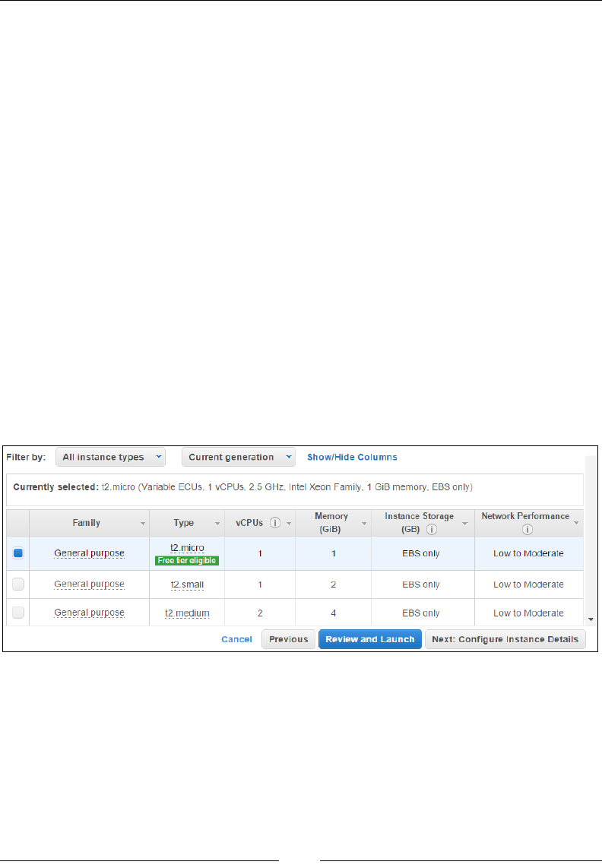Click the vCPUs value 2 for t2.medium
The width and height of the screenshot is (602, 868).
[x=260, y=613]
